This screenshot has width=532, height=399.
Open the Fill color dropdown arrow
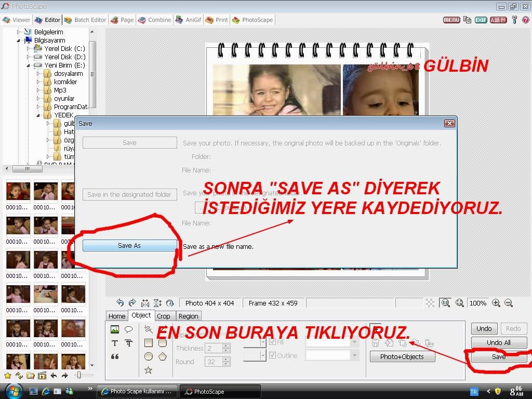pyautogui.click(x=354, y=342)
